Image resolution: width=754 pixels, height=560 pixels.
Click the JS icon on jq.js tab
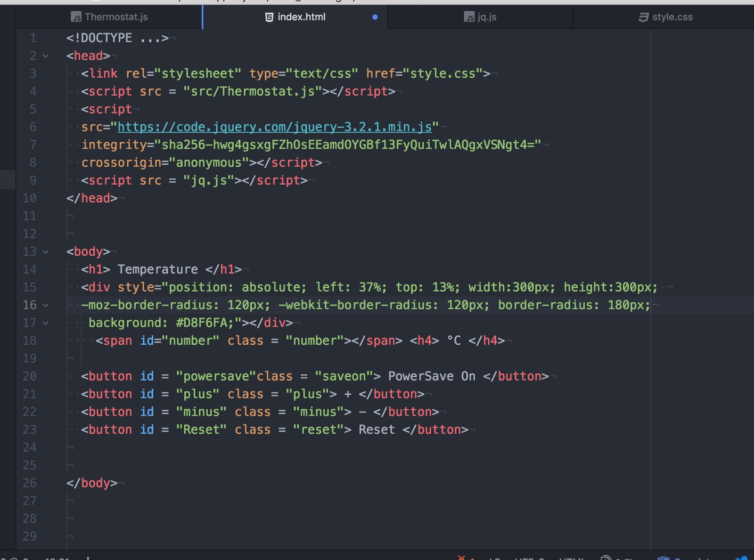tap(469, 17)
